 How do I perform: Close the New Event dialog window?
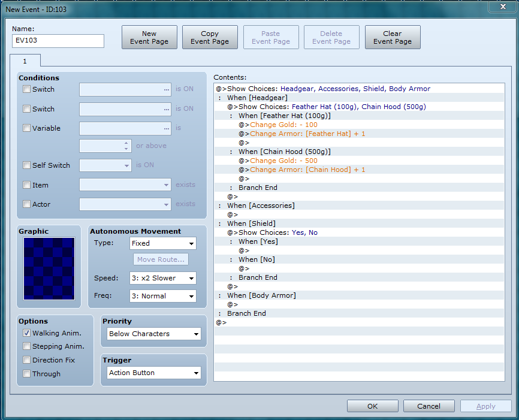[501, 7]
